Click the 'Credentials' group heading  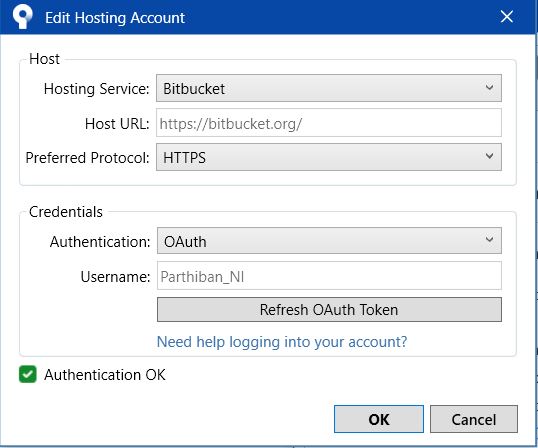pyautogui.click(x=66, y=212)
